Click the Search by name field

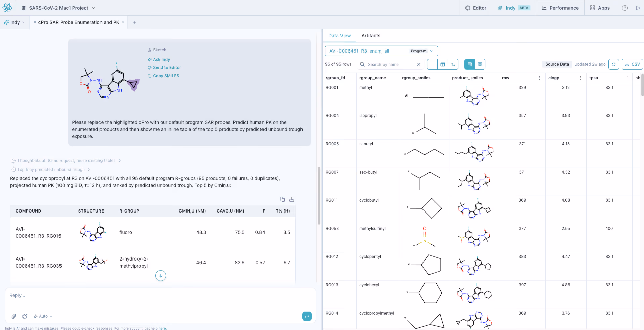coord(390,64)
